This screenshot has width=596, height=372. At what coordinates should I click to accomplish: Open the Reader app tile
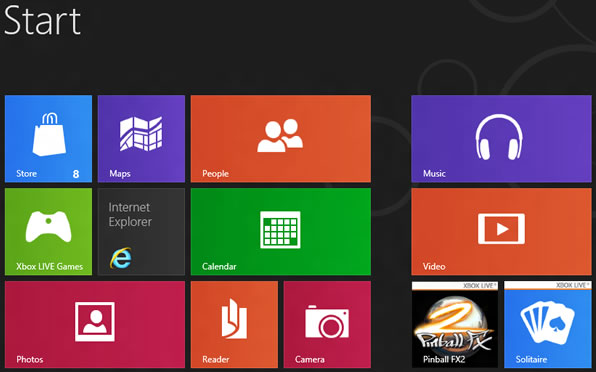[235, 325]
